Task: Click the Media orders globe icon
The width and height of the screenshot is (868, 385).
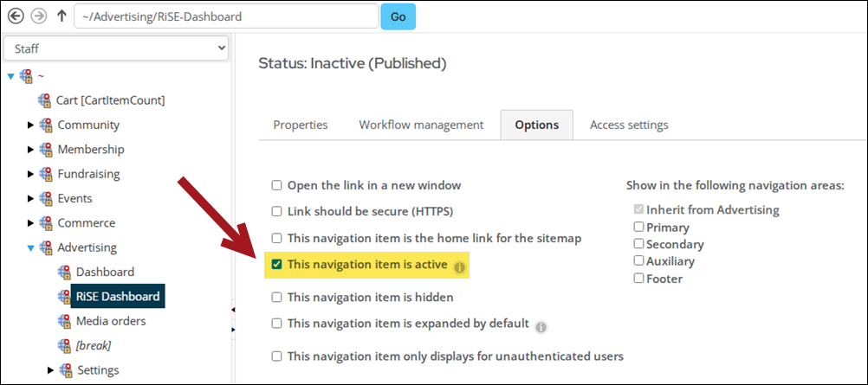Action: pos(65,321)
